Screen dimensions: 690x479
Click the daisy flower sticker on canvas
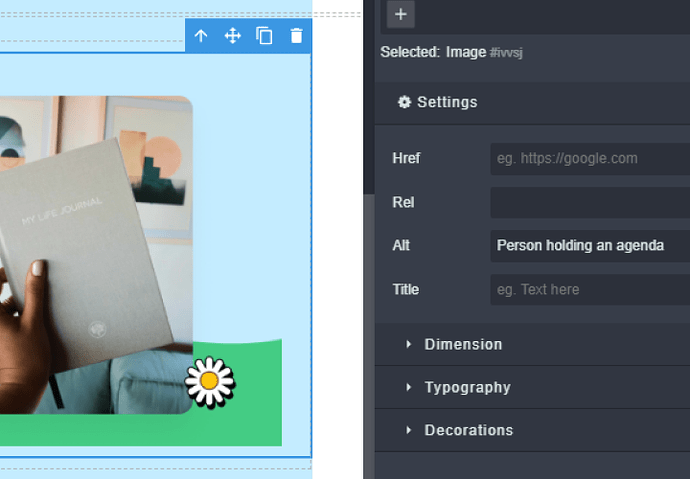(210, 382)
